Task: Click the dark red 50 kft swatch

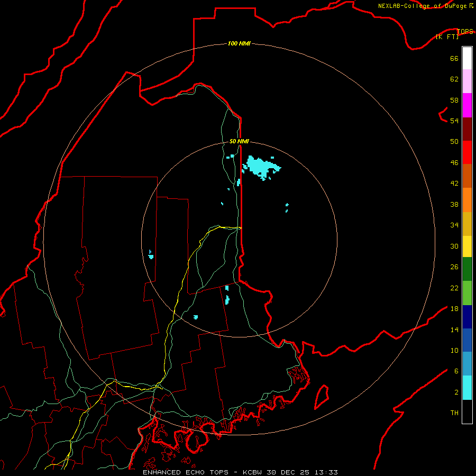Action: click(x=467, y=129)
